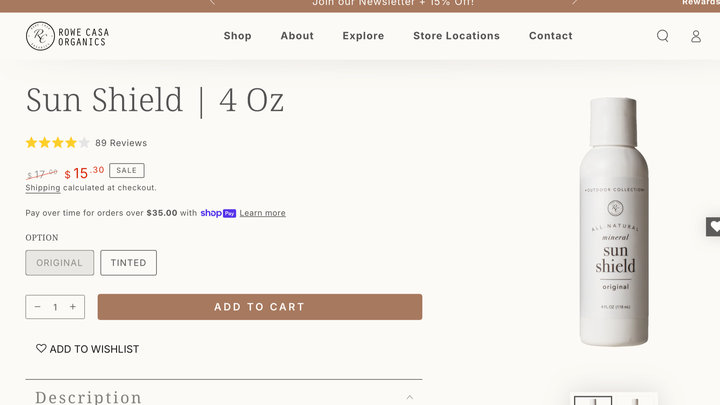Open the search icon in header
The height and width of the screenshot is (405, 720).
662,36
